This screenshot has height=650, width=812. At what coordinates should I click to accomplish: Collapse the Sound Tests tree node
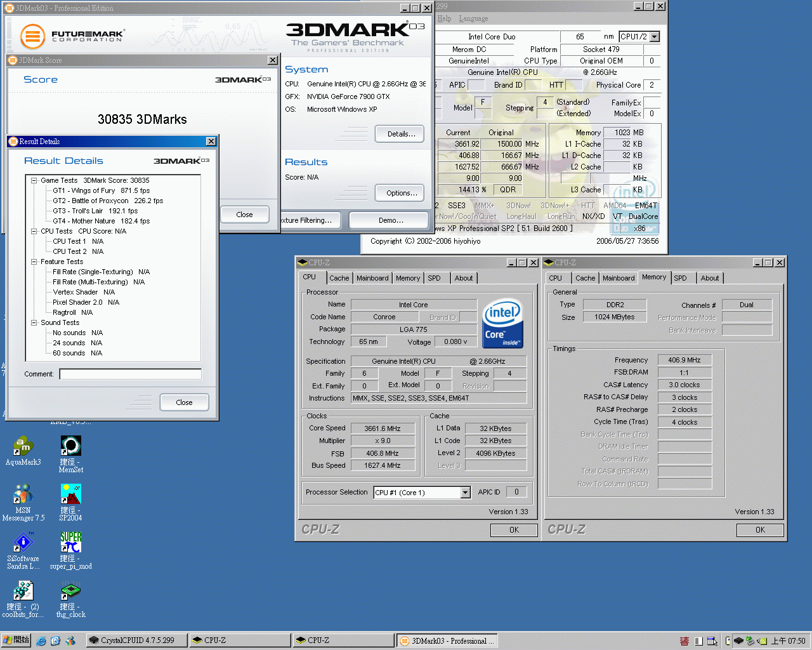coord(34,322)
